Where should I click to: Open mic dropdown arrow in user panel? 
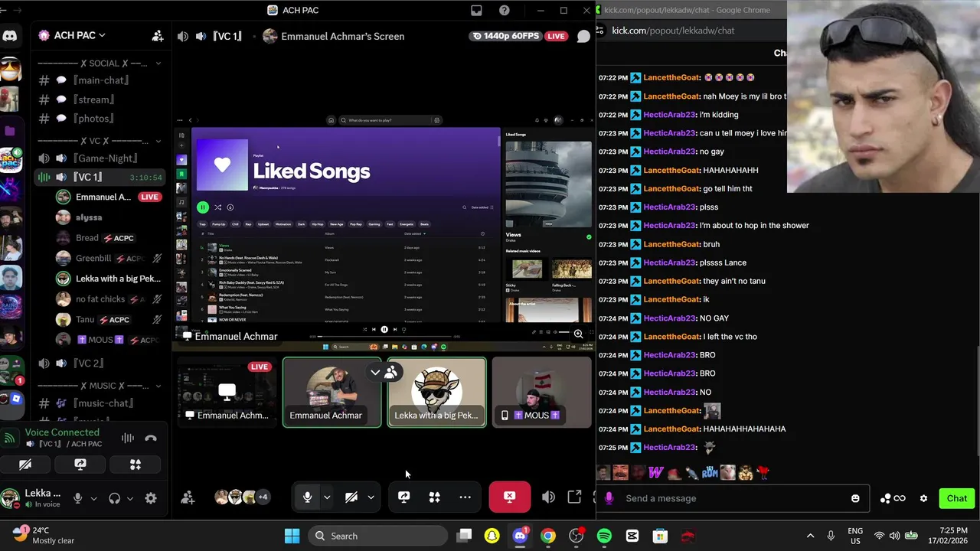coord(93,498)
